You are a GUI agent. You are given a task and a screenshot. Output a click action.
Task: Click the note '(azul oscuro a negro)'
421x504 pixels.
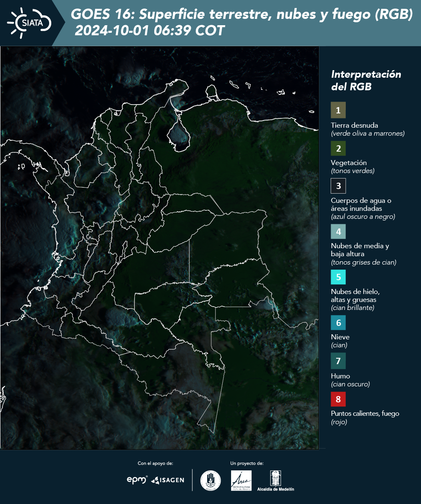(x=363, y=217)
